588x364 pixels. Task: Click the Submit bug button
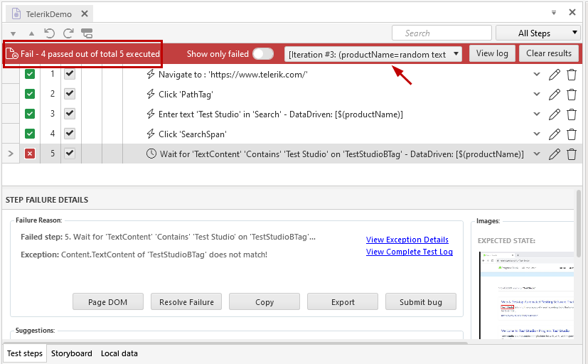421,302
